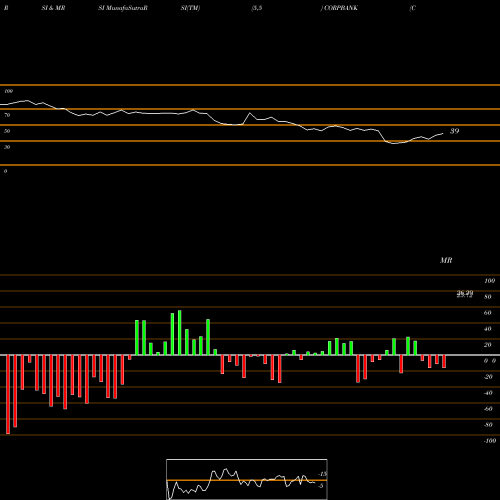This screenshot has height=500, width=500.
Task: Click the '70' level label on RSI chart
Action: [x=7, y=115]
